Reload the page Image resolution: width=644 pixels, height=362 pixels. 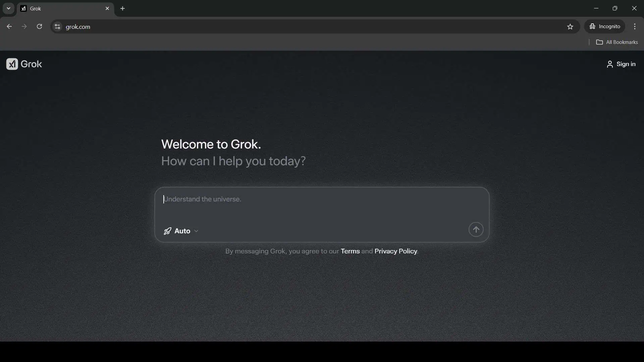(39, 27)
